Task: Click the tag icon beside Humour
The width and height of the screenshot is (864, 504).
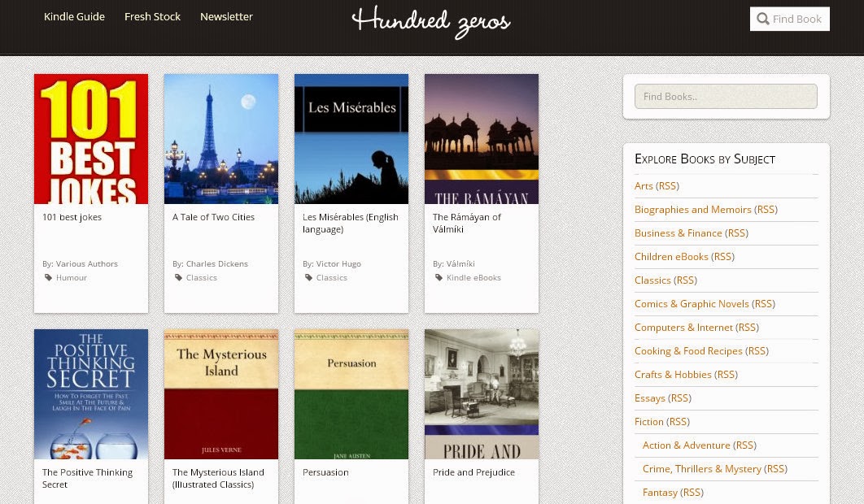Action: 49,278
